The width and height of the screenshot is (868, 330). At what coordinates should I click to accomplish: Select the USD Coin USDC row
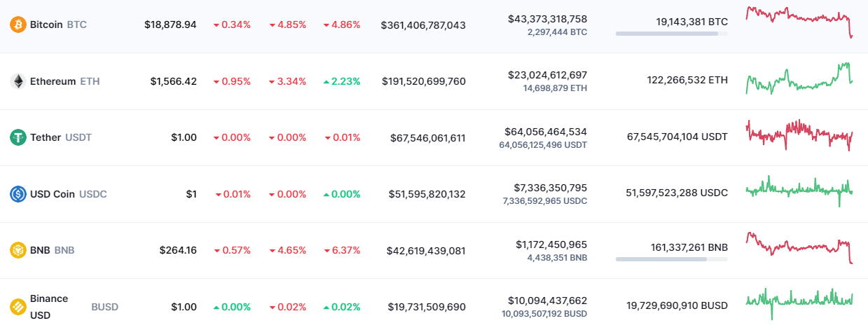click(434, 194)
